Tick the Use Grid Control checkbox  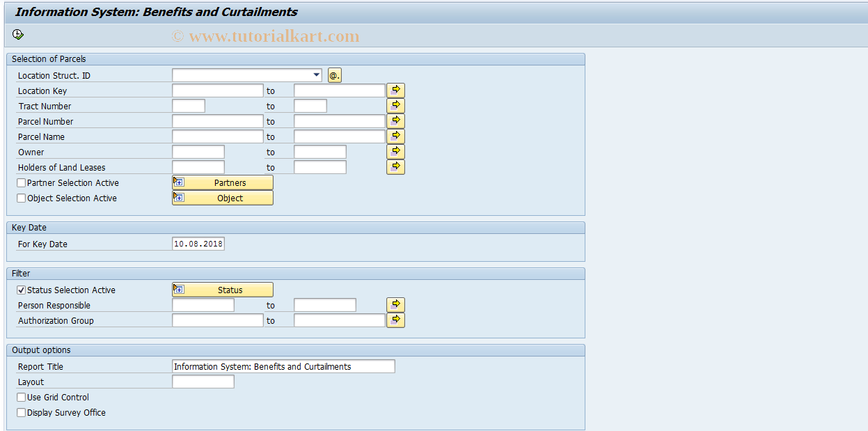(x=22, y=398)
